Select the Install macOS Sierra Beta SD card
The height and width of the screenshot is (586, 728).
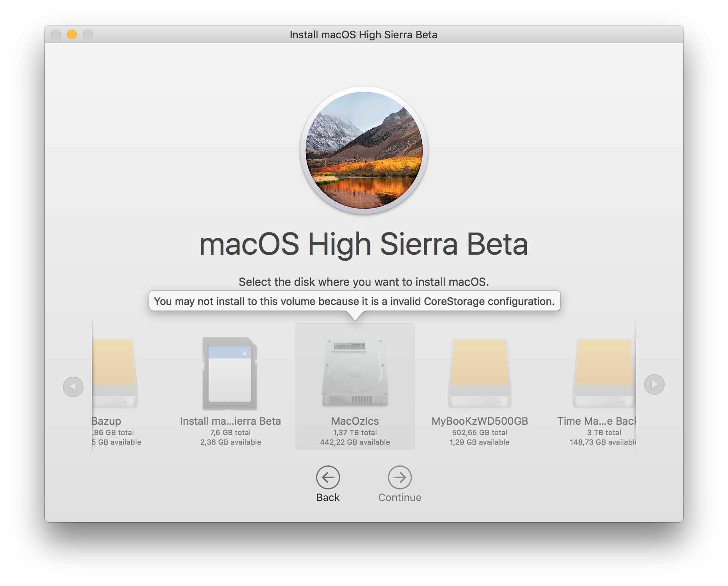(x=230, y=373)
